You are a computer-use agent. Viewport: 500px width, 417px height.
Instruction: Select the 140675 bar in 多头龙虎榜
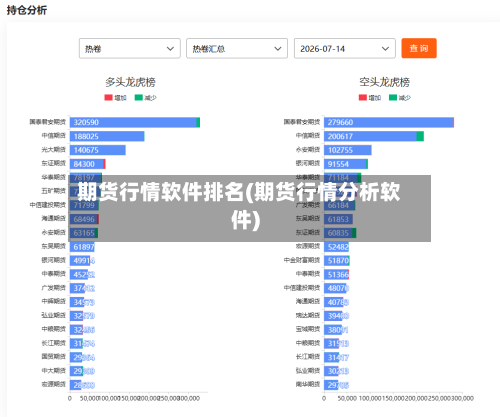click(x=98, y=150)
